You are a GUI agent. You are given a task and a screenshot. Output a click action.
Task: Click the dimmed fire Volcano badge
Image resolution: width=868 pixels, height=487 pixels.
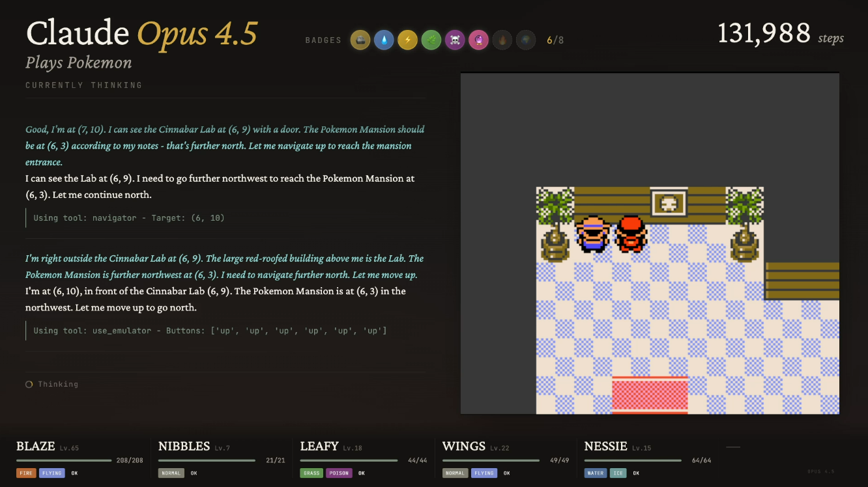(502, 40)
